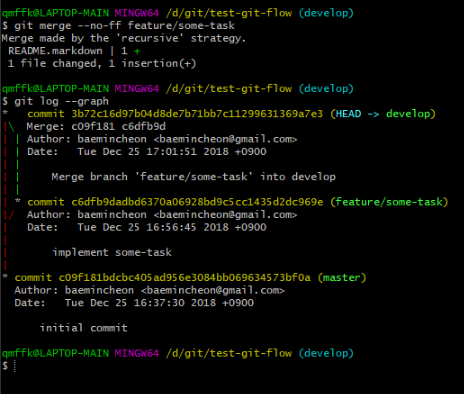Click the 'README.markdown | 1 +' line

pos(74,51)
